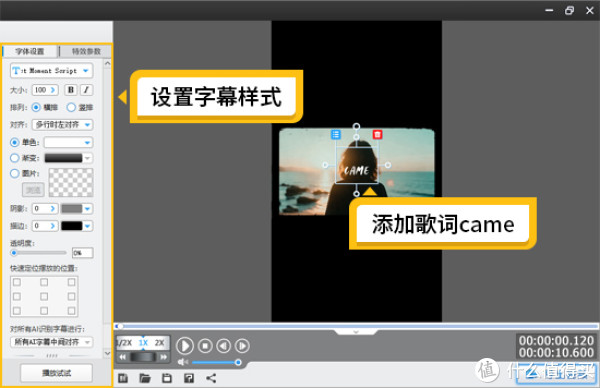This screenshot has height=388, width=600.
Task: Switch to the 特效参数 tab
Action: [x=86, y=51]
